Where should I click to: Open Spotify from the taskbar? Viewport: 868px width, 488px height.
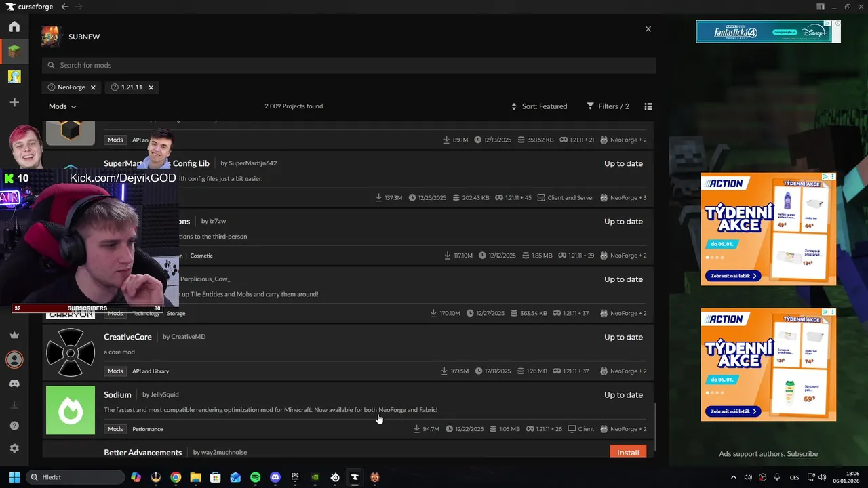tap(255, 477)
